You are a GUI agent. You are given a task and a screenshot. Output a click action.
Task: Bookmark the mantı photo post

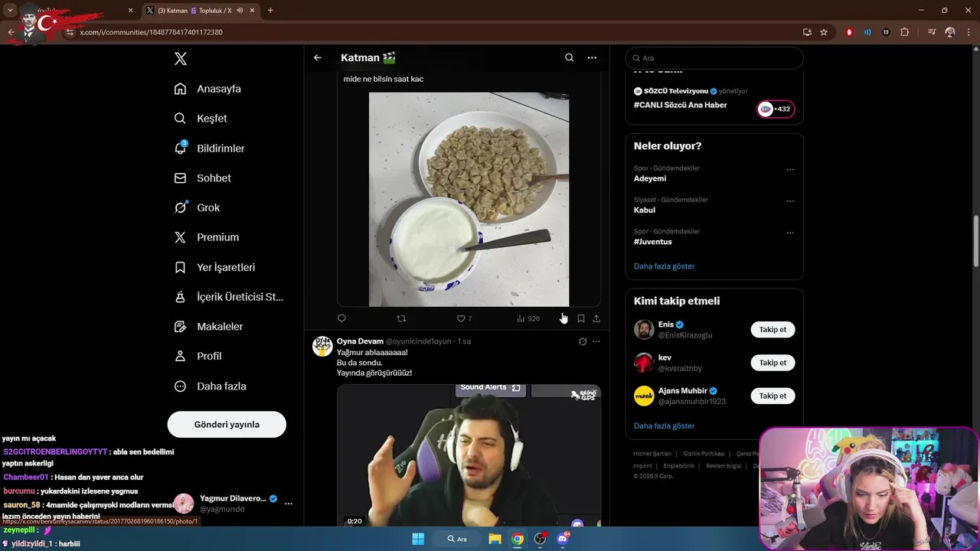[x=580, y=318]
